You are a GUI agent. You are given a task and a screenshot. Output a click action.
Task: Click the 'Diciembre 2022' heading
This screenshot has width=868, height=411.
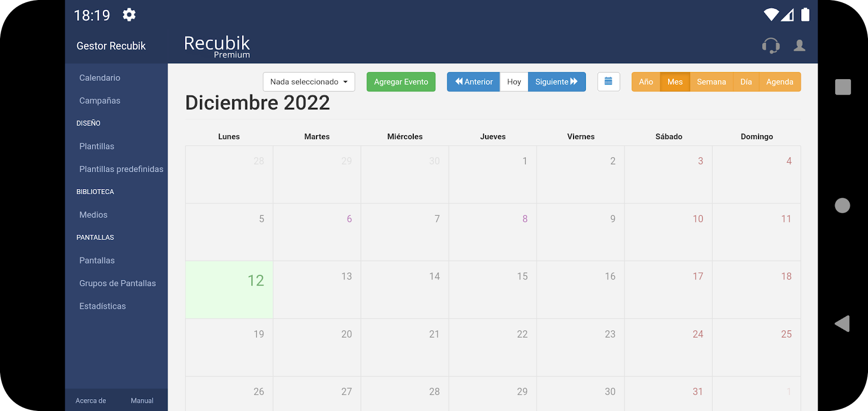[257, 103]
